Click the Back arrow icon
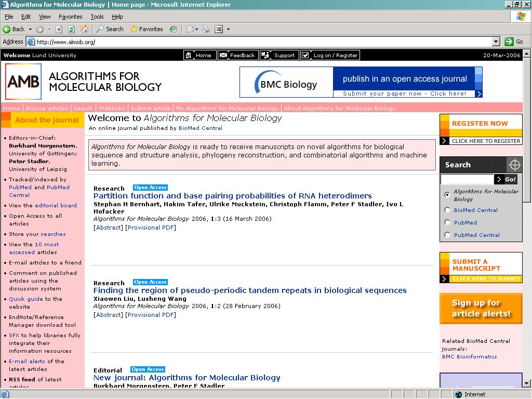532x399 pixels. pos(6,29)
